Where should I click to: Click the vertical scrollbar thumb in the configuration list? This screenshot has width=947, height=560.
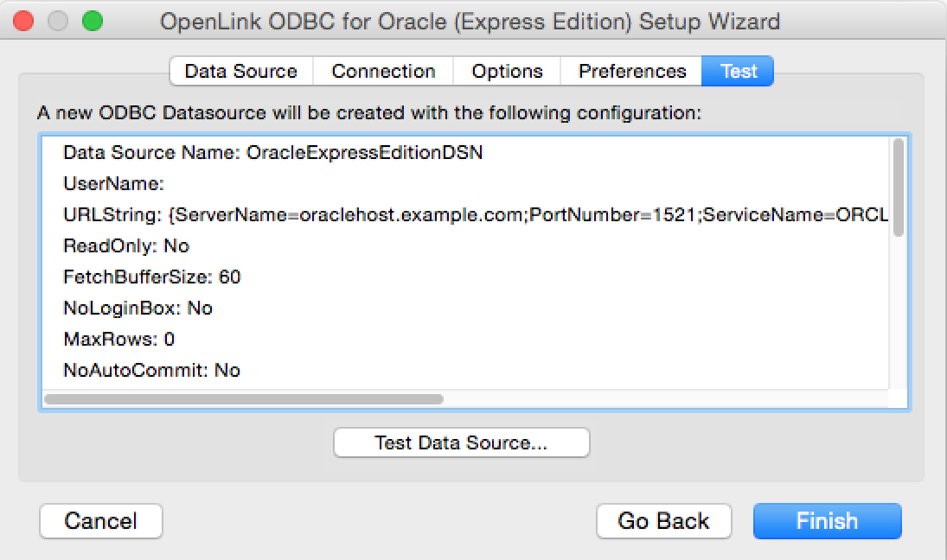click(898, 187)
